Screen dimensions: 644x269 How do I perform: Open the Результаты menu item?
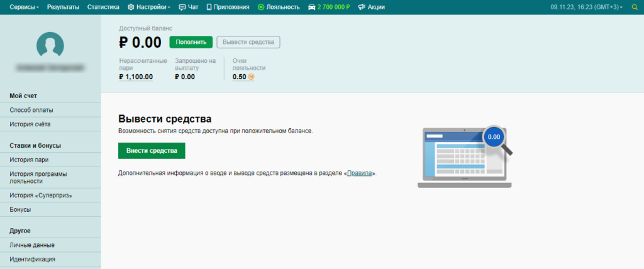64,7
